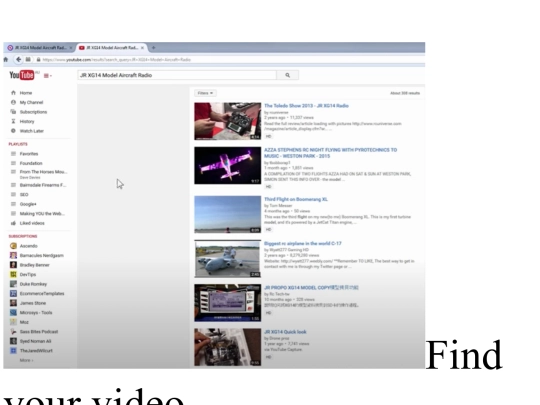Click the YouTube logo
Viewport: 540px width, 405px height.
coord(22,75)
